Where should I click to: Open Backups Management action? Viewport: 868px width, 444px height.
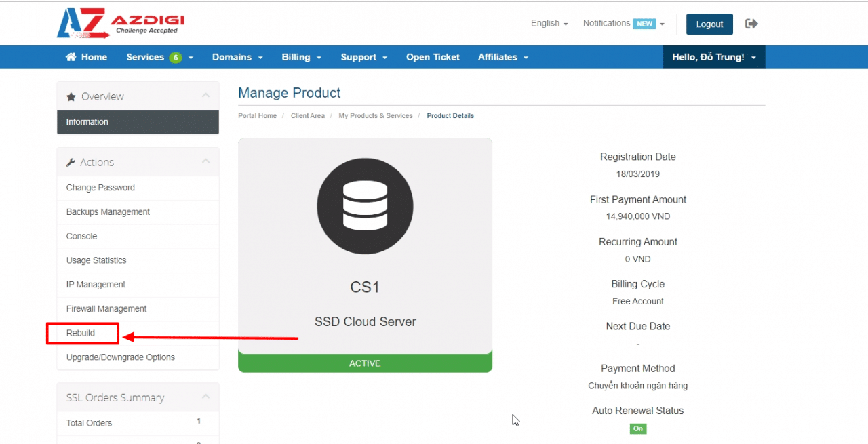coord(108,212)
